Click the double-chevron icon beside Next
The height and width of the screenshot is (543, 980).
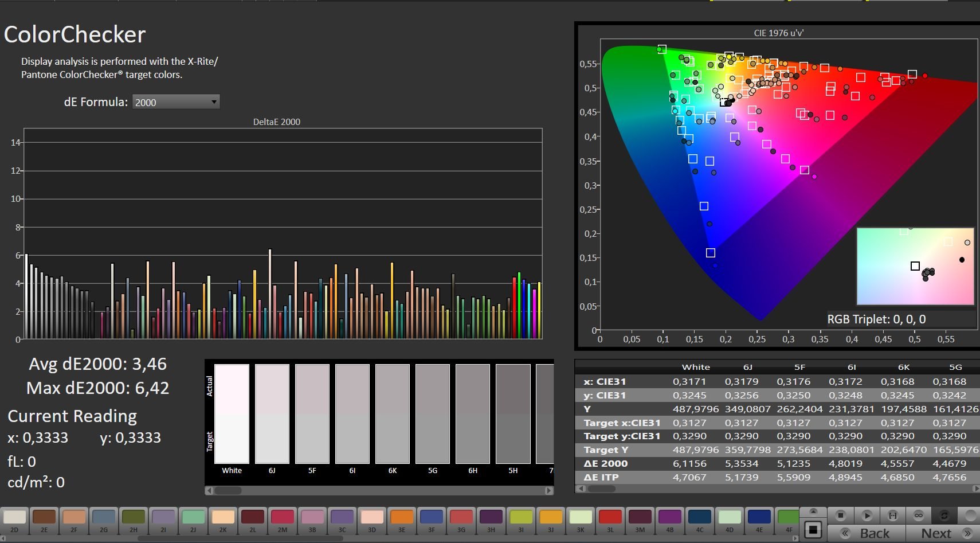click(968, 533)
